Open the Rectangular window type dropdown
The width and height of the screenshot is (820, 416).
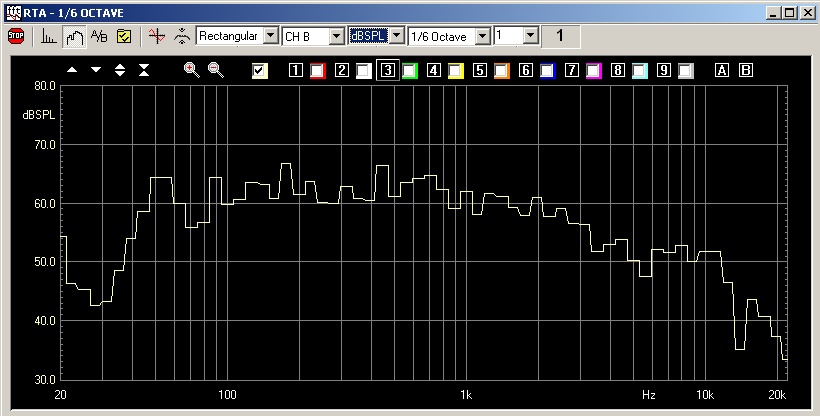click(269, 36)
